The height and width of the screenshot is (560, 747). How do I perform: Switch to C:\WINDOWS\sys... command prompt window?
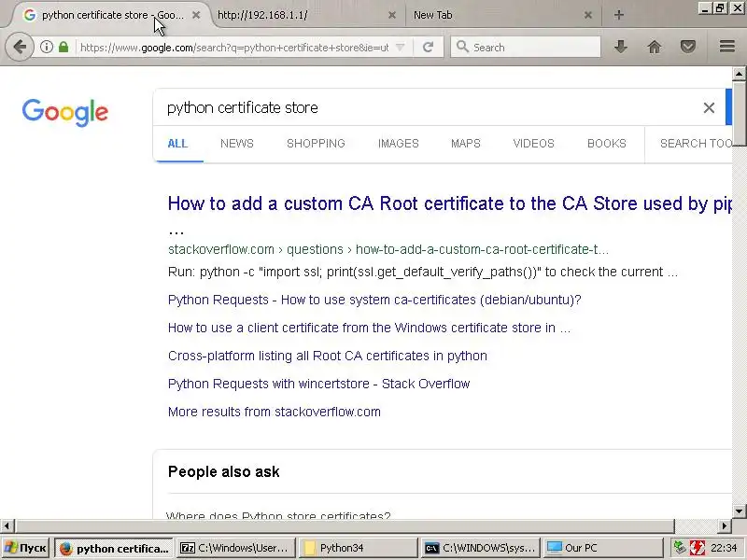[x=481, y=548]
